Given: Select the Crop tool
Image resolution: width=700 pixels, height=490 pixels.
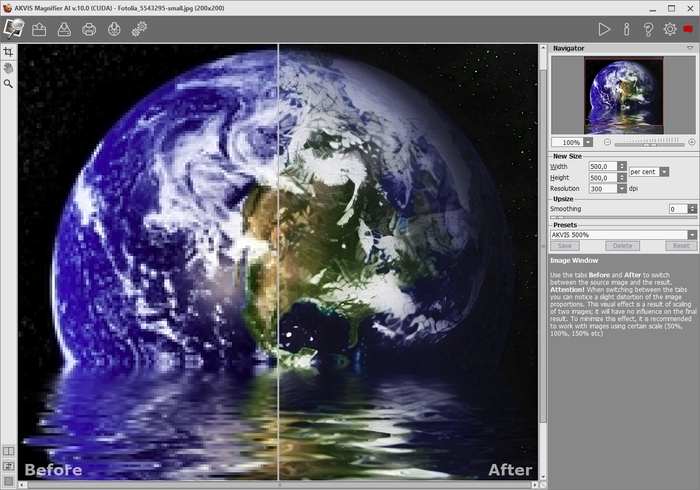Looking at the screenshot, I should (8, 52).
